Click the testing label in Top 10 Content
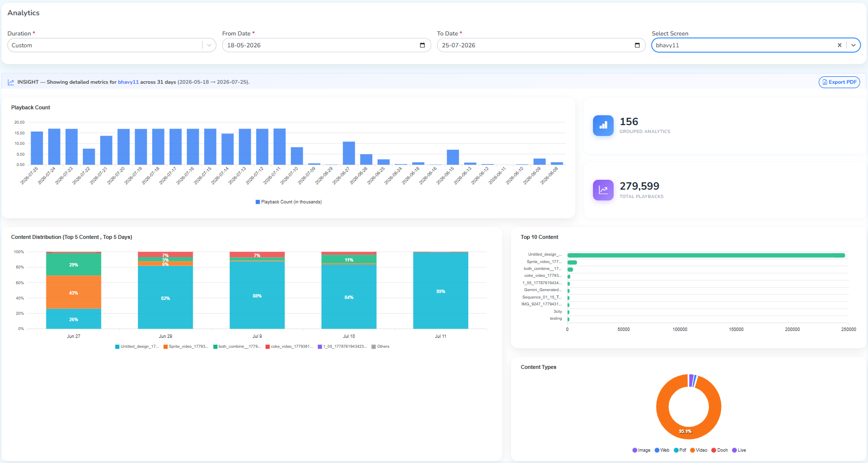 556,319
